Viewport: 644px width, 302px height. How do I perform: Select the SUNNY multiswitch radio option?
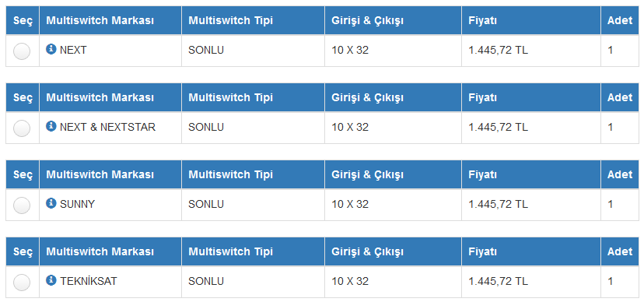(x=22, y=205)
